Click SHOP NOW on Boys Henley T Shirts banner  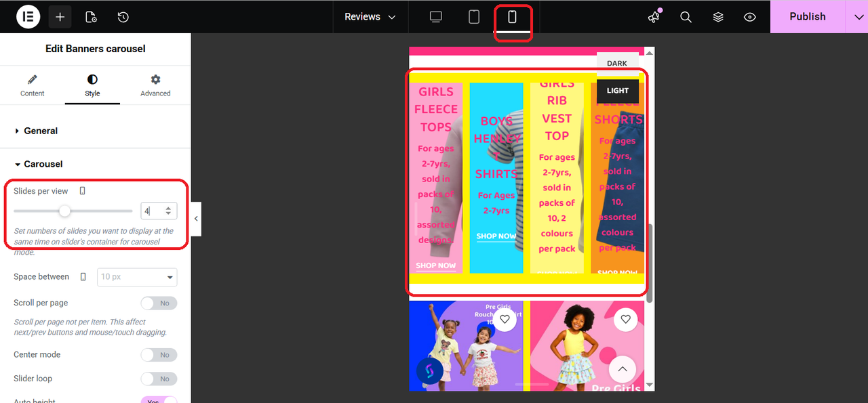[x=496, y=236]
